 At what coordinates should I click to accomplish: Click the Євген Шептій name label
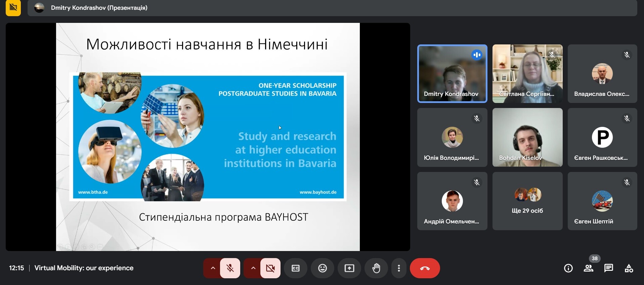pyautogui.click(x=594, y=221)
